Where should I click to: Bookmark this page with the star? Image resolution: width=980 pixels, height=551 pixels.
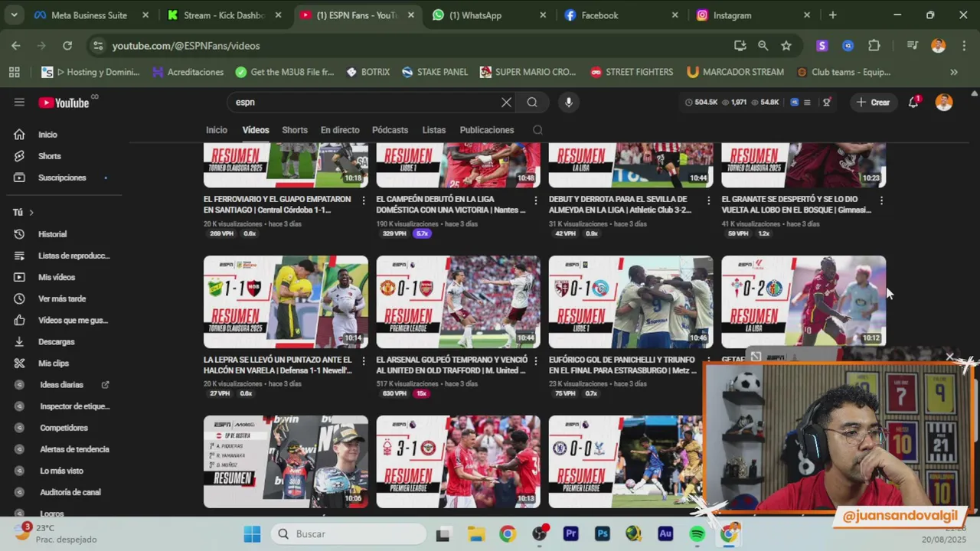click(786, 46)
